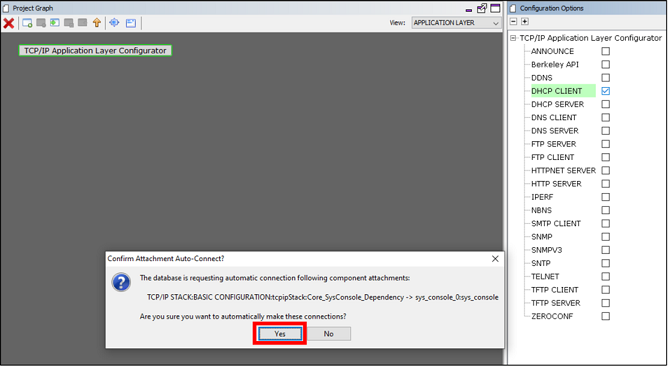668x367 pixels.
Task: Click the orange up arrow parent-group icon
Action: point(97,23)
